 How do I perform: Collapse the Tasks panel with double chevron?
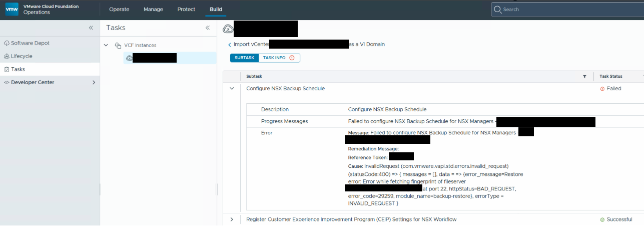click(x=207, y=28)
